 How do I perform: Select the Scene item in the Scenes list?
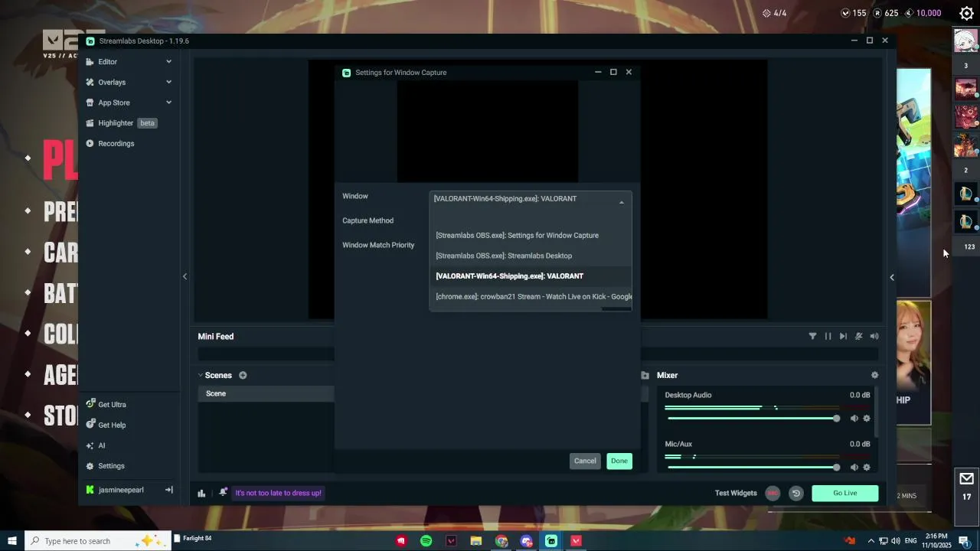coord(266,393)
